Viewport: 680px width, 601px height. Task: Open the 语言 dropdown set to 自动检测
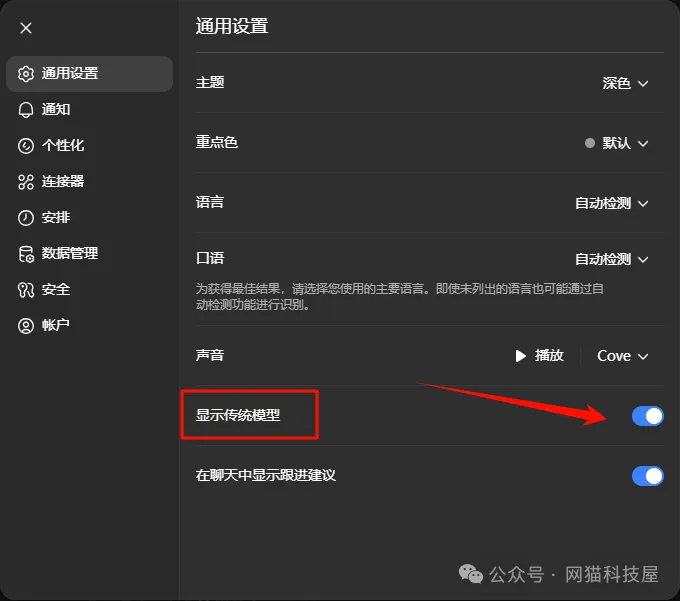pos(611,203)
